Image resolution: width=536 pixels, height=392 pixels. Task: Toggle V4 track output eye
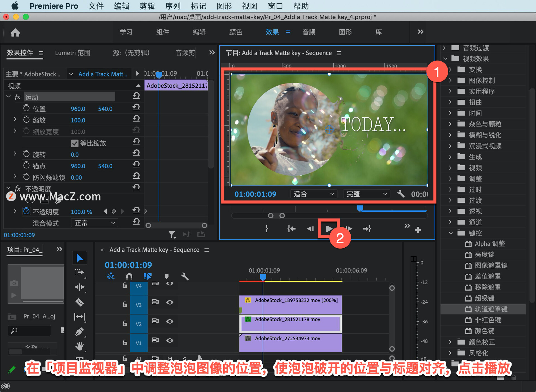tap(170, 284)
